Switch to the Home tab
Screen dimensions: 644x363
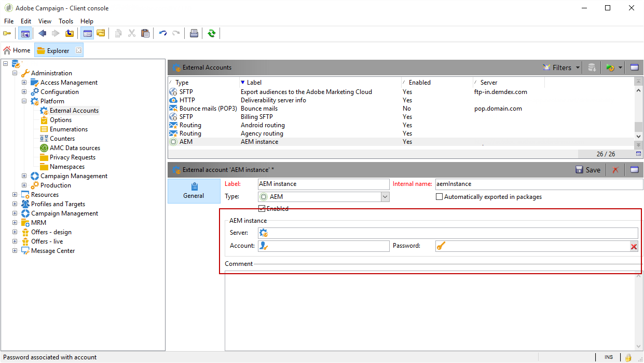click(x=17, y=50)
